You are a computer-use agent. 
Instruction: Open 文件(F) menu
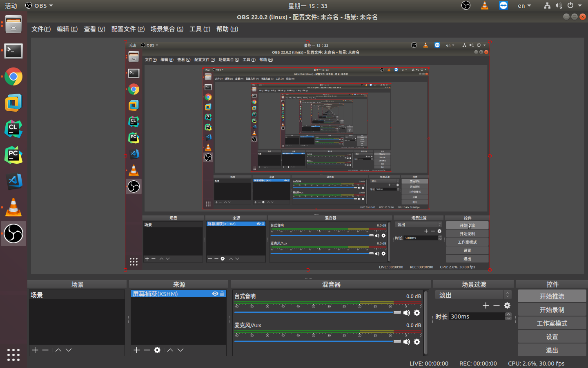(x=41, y=29)
